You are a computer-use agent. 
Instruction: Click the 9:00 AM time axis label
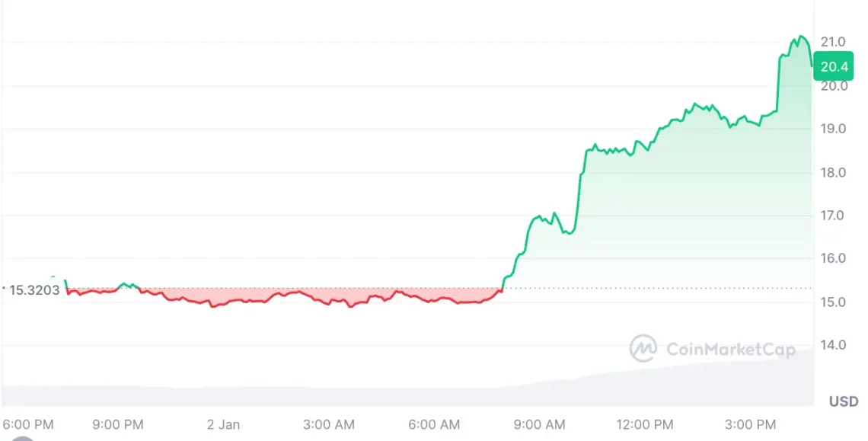(x=540, y=423)
